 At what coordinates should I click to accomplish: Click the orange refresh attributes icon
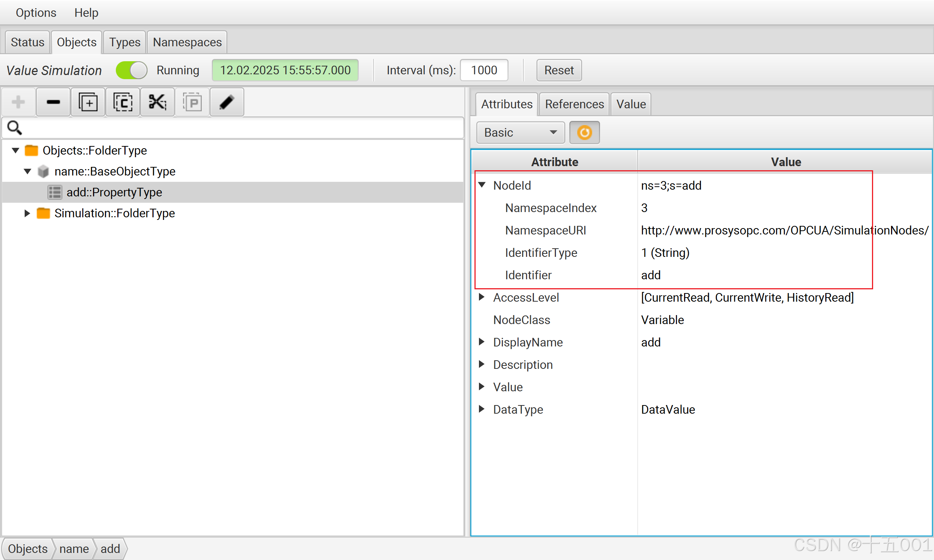click(x=584, y=133)
